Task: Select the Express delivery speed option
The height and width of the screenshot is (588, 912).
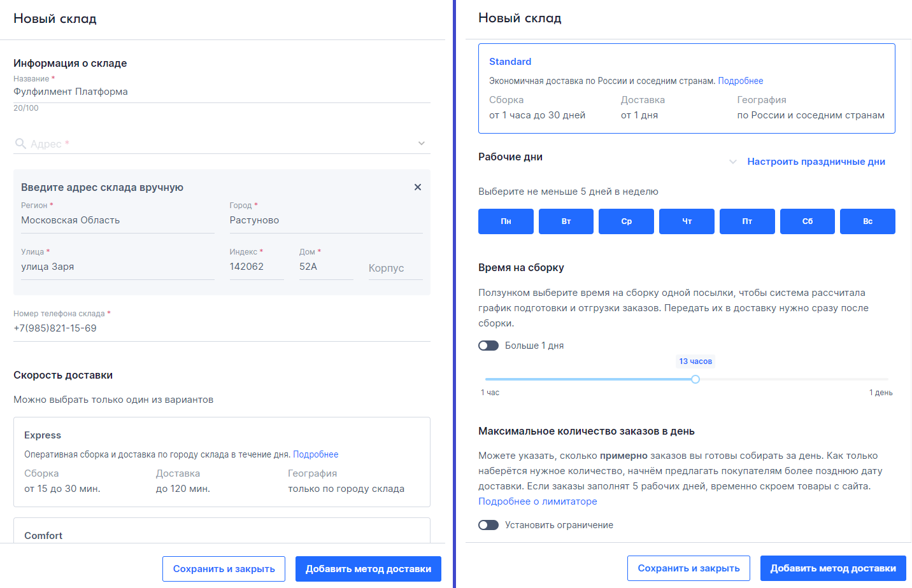Action: pyautogui.click(x=222, y=462)
